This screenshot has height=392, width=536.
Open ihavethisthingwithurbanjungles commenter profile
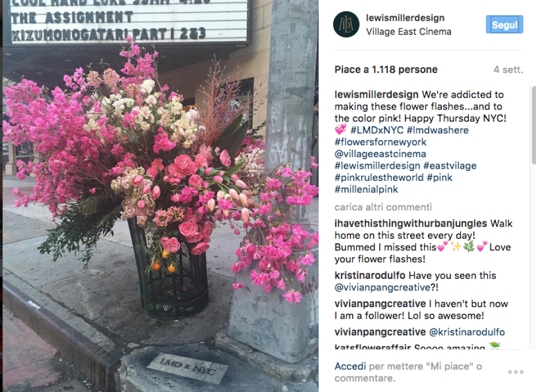click(411, 224)
